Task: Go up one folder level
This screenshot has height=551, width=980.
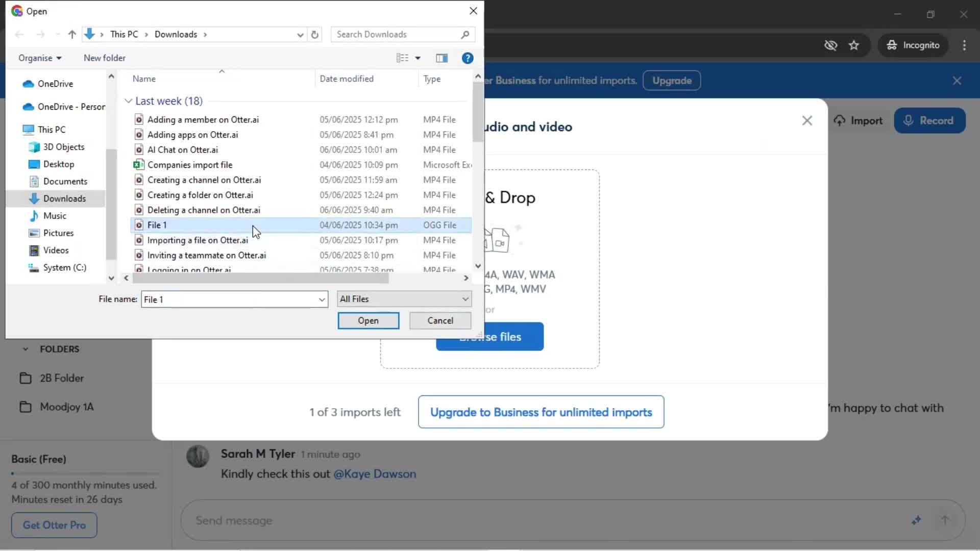Action: [x=72, y=34]
